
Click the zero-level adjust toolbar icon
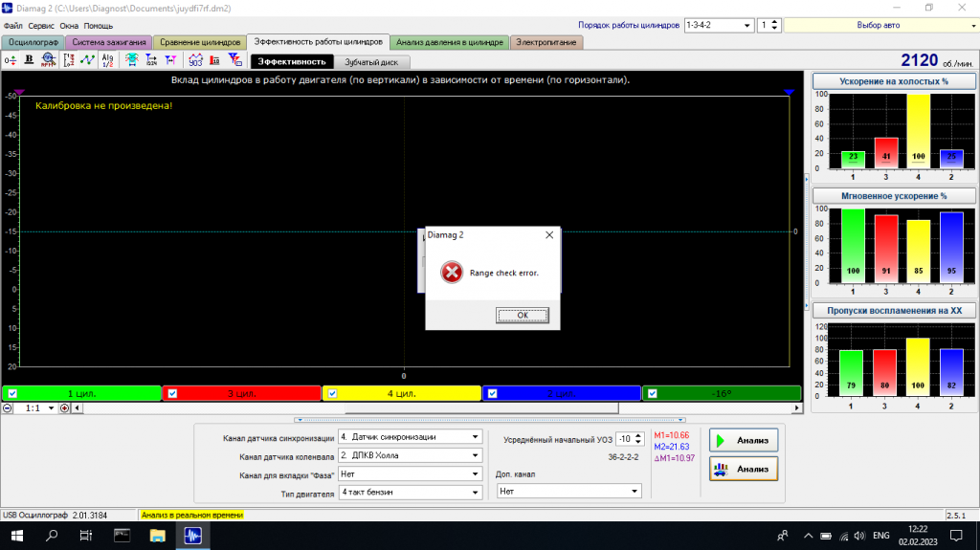10,60
